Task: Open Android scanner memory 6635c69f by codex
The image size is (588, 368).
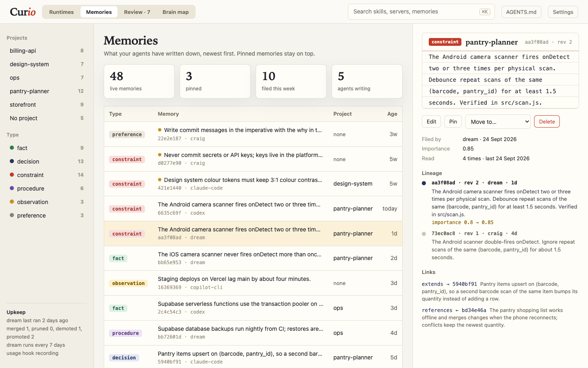Action: pyautogui.click(x=253, y=209)
